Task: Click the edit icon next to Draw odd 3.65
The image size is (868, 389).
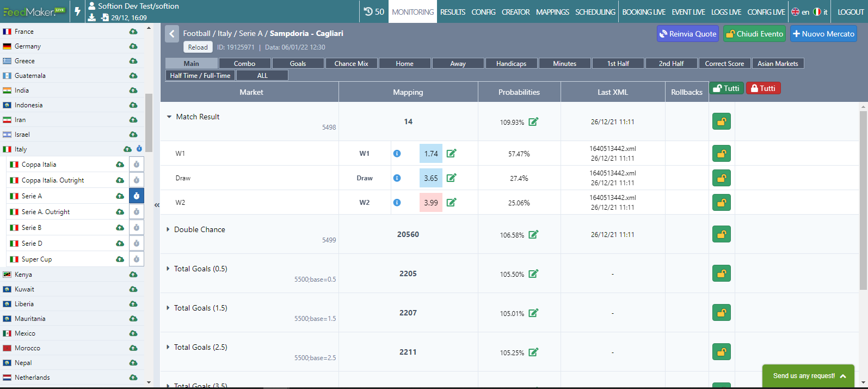Action: [x=451, y=178]
